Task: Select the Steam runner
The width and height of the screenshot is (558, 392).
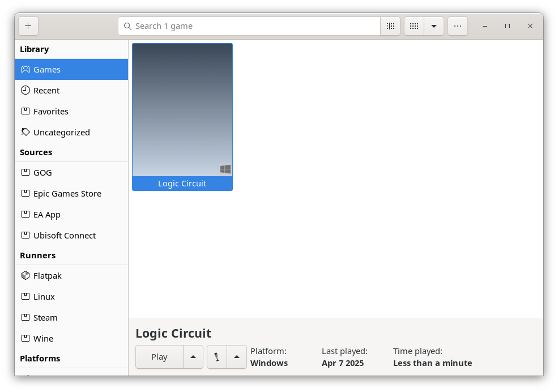Action: click(71, 318)
